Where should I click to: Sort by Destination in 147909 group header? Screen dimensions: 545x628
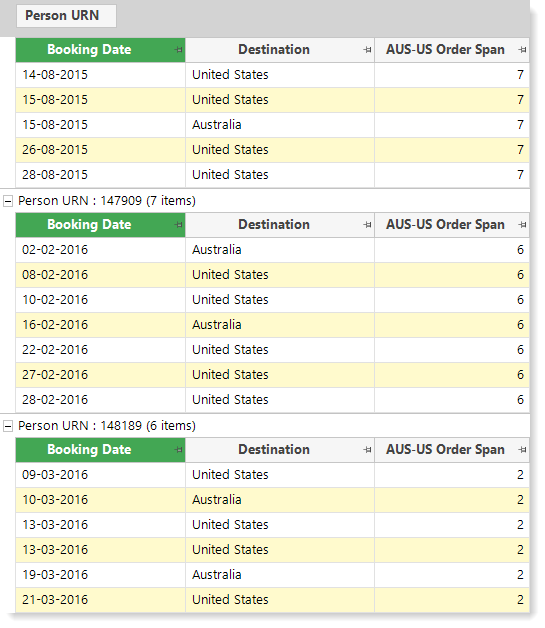pyautogui.click(x=274, y=225)
